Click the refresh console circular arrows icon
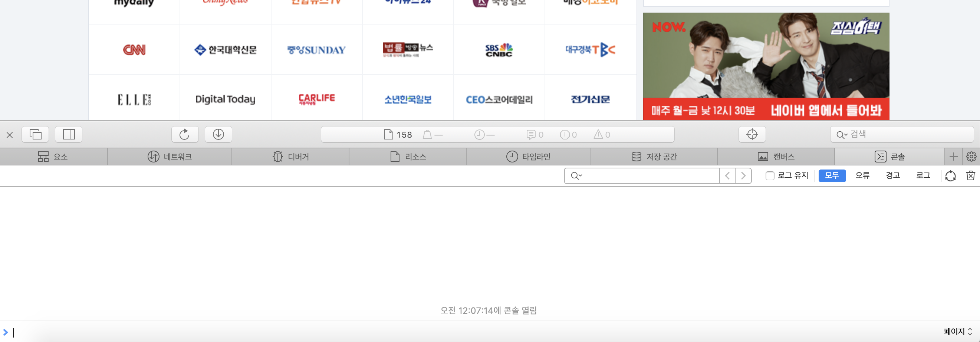The height and width of the screenshot is (342, 980). pos(950,176)
